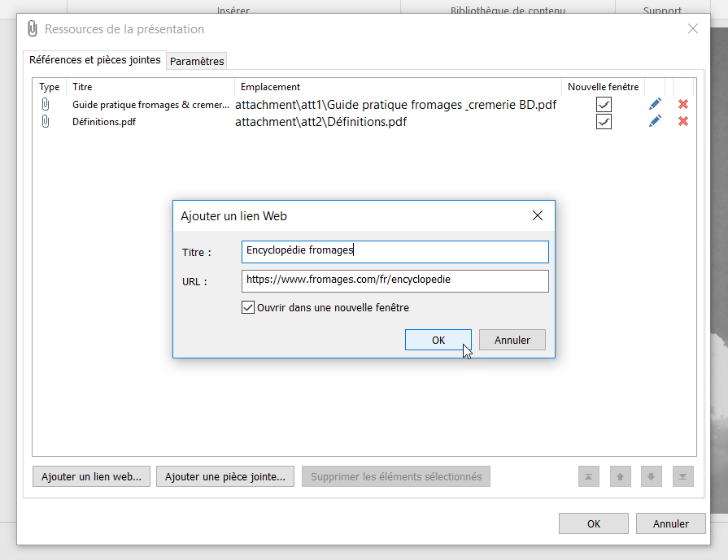Confirm the web link with OK
Viewport: 728px width, 560px height.
click(x=438, y=341)
